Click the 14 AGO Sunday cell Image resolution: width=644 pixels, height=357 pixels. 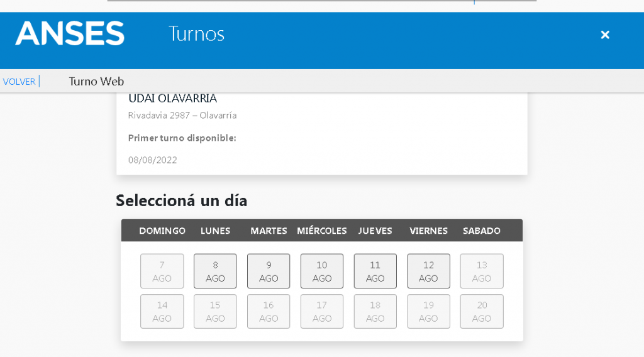click(x=162, y=312)
